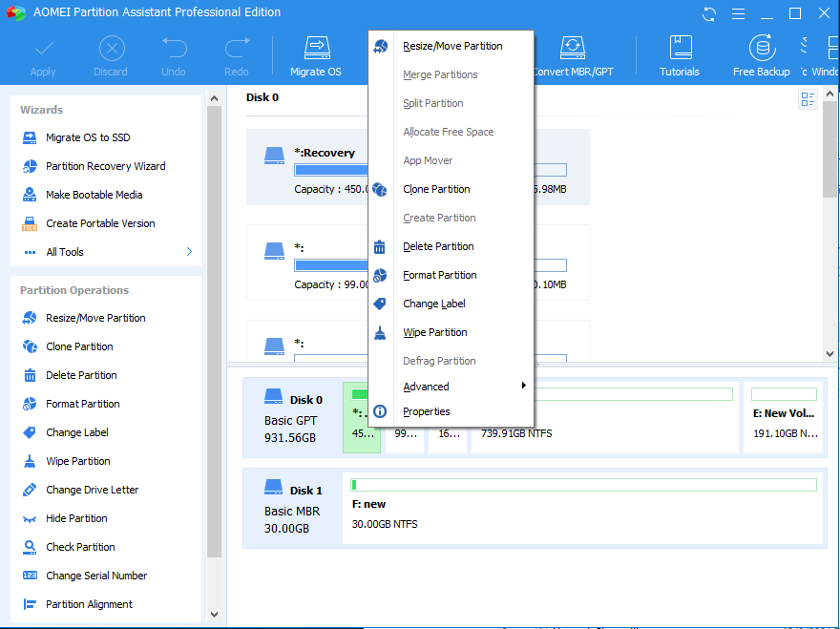The height and width of the screenshot is (629, 840).
Task: Click E: New Vol usage bar
Action: click(x=784, y=395)
